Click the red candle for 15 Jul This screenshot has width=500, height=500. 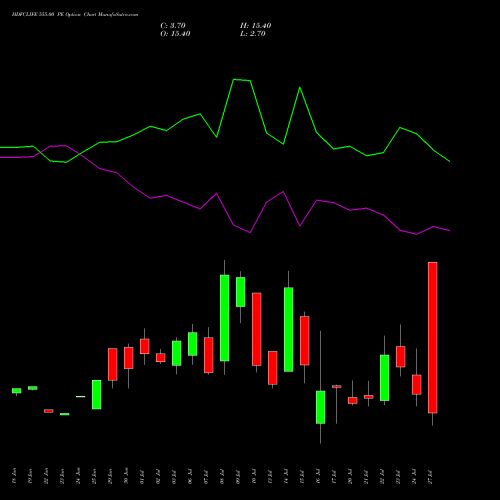pos(305,341)
